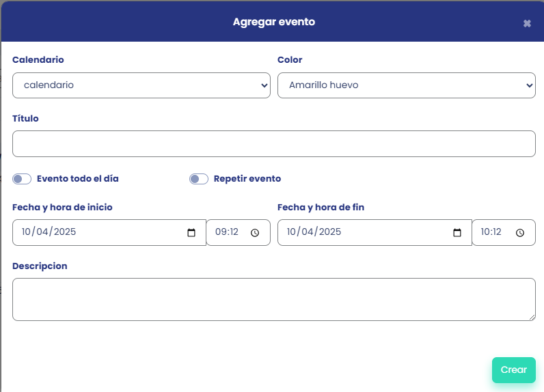
Task: Click inside the Descripcion text area
Action: (x=273, y=299)
